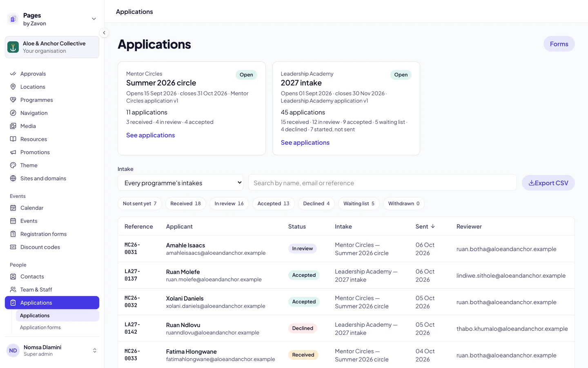
Task: Toggle the Waiting list filter chip
Action: click(x=359, y=204)
